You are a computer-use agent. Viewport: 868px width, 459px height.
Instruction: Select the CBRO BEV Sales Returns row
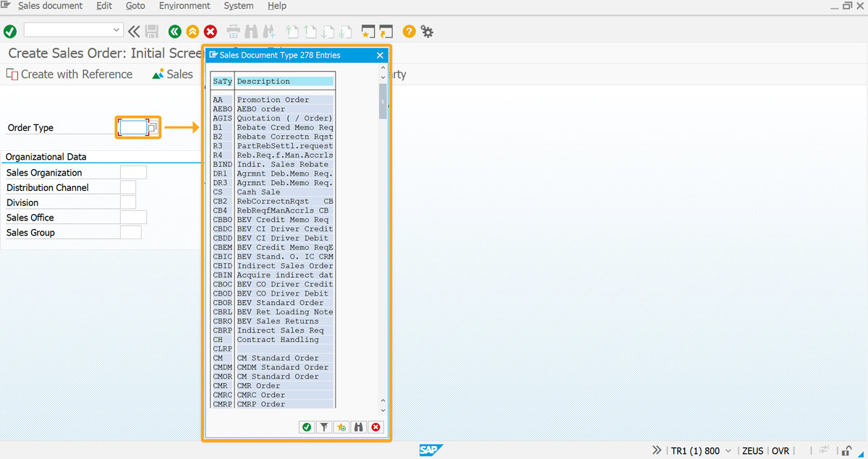pyautogui.click(x=273, y=321)
